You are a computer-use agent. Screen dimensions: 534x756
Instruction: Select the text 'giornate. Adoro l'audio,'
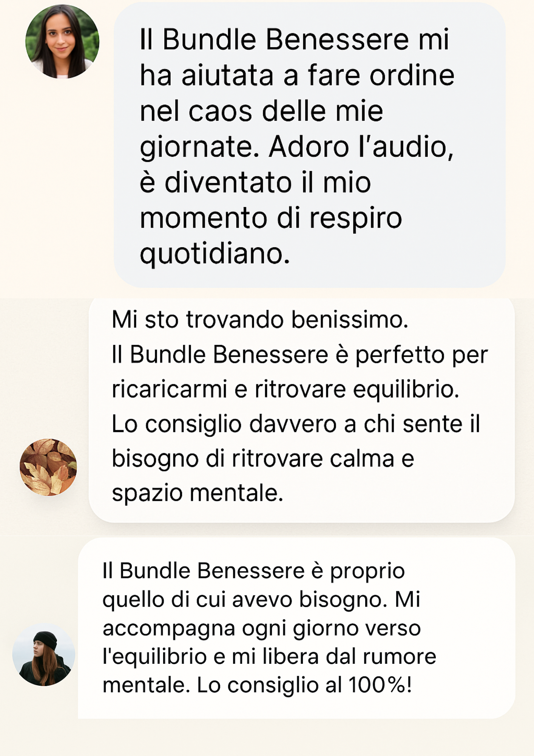click(x=296, y=147)
